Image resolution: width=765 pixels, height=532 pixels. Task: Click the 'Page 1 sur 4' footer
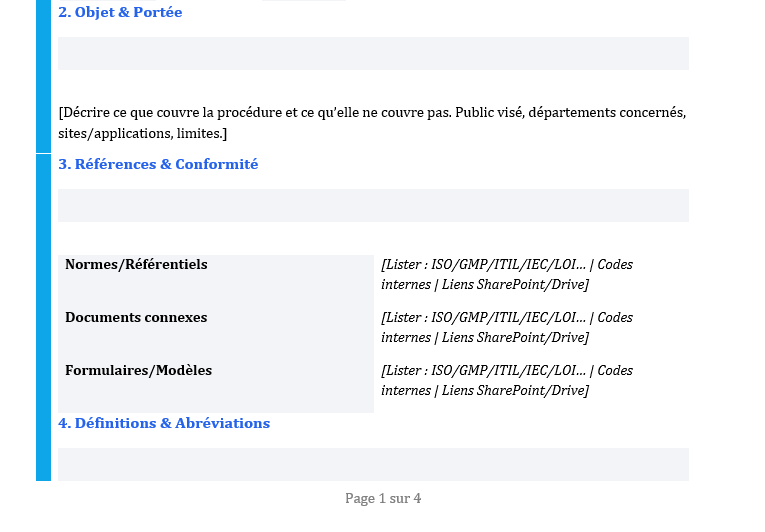tap(383, 498)
